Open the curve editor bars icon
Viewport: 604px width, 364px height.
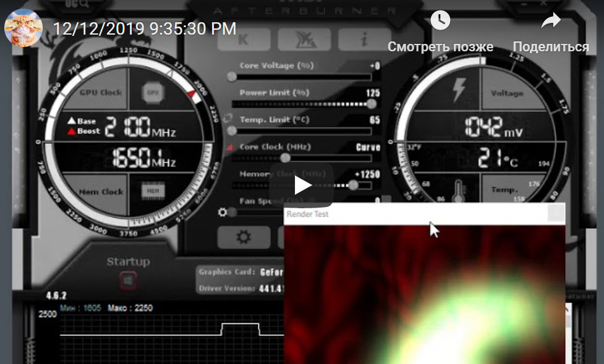click(x=229, y=147)
